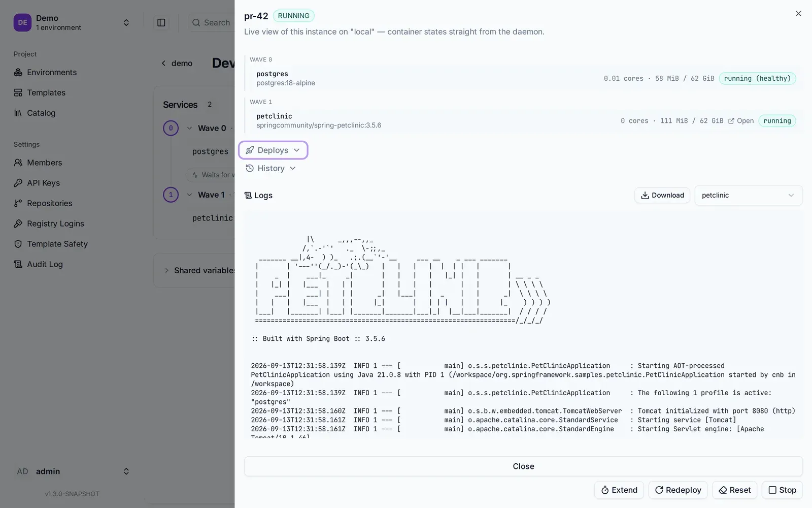
Task: Click the Search field
Action: click(211, 22)
